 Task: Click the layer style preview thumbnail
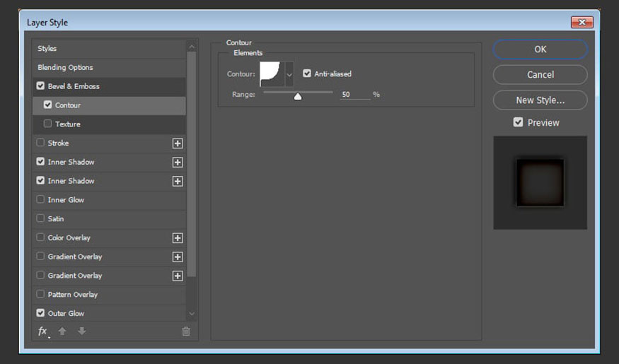[x=540, y=182]
